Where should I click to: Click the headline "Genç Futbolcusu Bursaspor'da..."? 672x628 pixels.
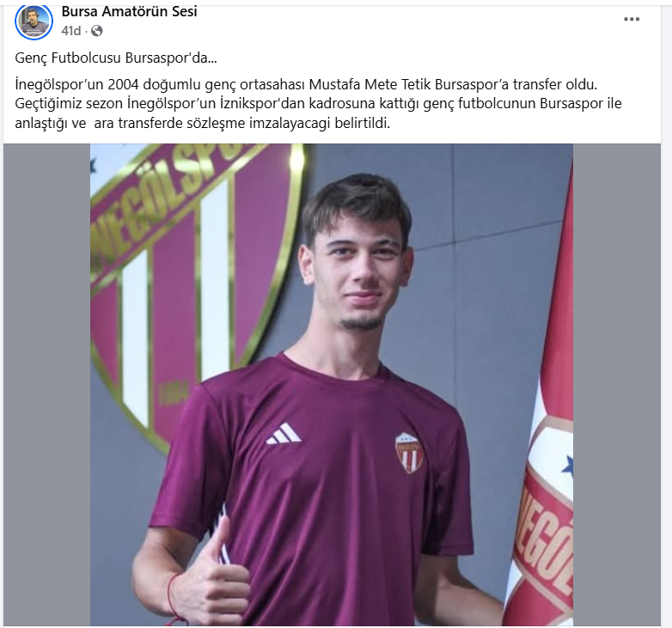coord(116,58)
